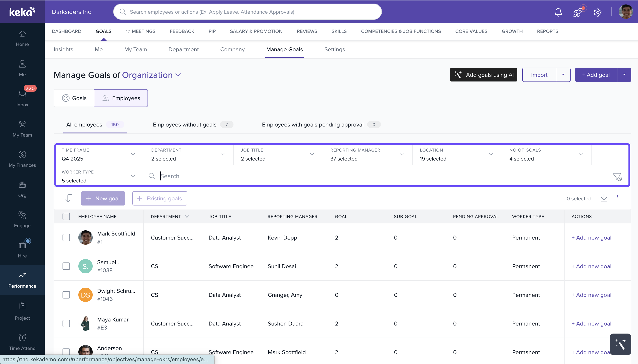The image size is (638, 364).
Task: Tick the checkbox for Dwight Schrute row
Action: click(66, 295)
